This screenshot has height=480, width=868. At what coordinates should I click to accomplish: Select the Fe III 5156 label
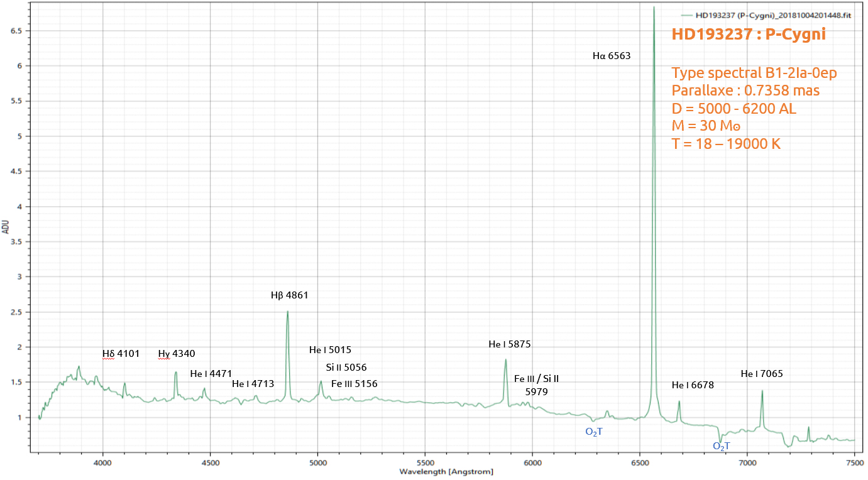tap(354, 384)
